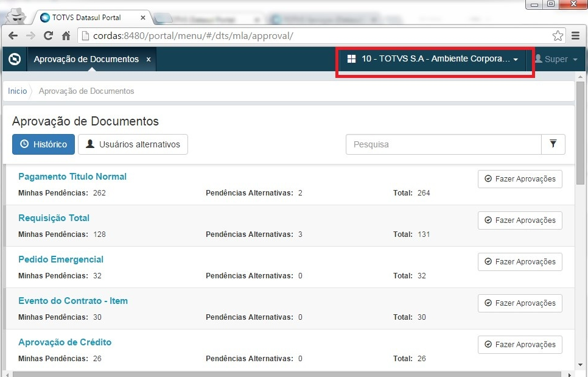Open the Super user menu
The height and width of the screenshot is (377, 588).
coord(556,59)
